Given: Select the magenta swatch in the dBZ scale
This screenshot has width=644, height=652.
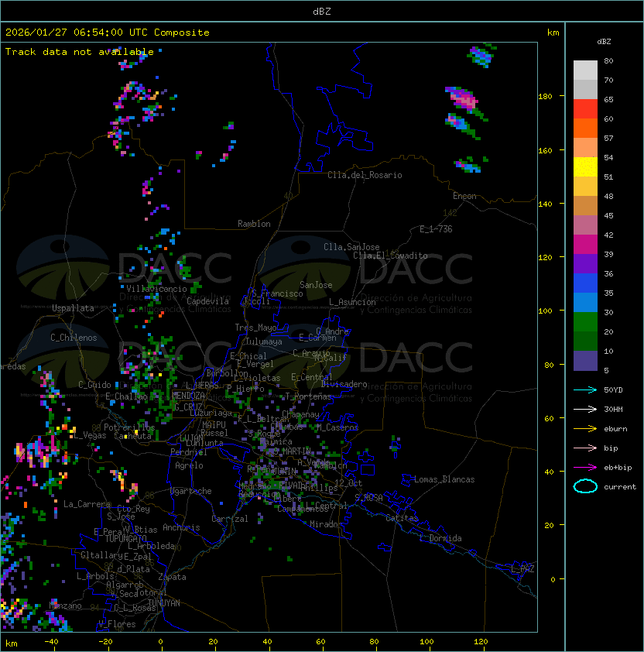Looking at the screenshot, I should pyautogui.click(x=585, y=245).
